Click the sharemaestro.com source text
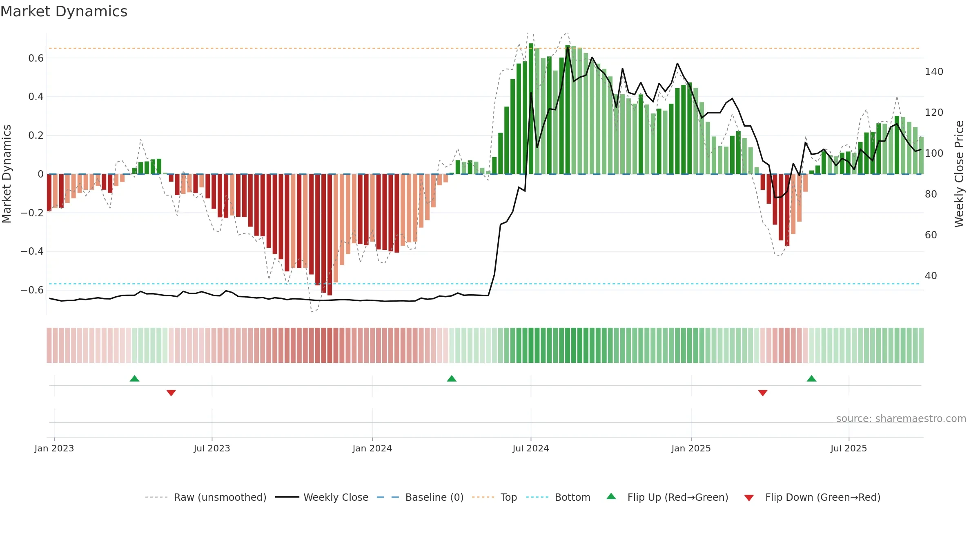 (901, 419)
